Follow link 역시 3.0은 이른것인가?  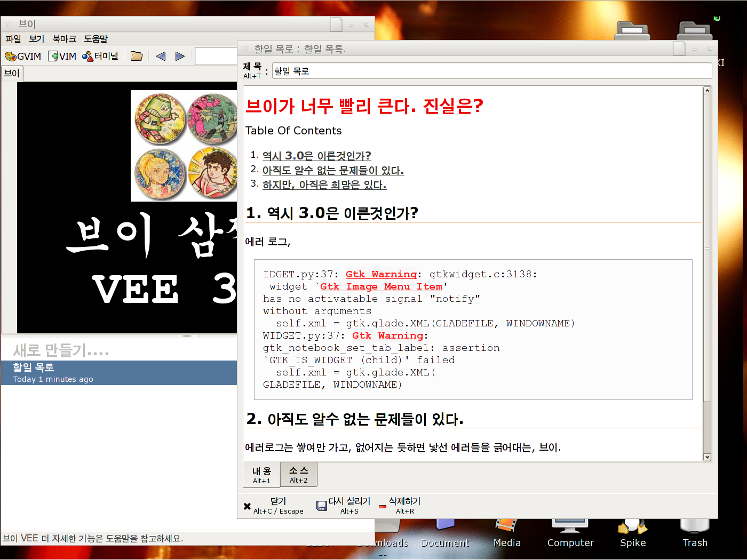(316, 156)
